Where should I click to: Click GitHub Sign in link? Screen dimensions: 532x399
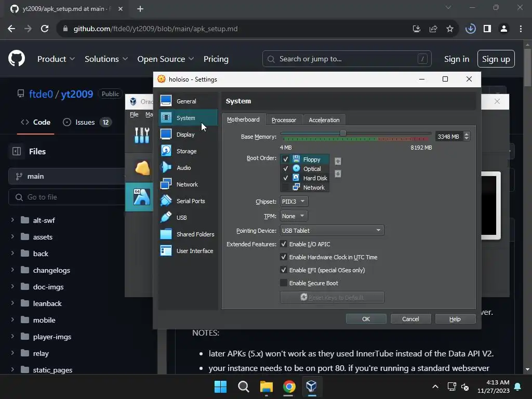[x=457, y=59]
